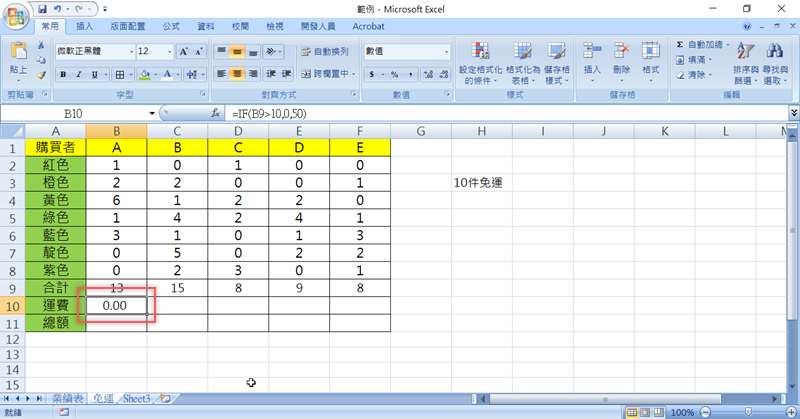Toggle Bottom Align vertical alignment
The image size is (800, 419).
tap(253, 52)
